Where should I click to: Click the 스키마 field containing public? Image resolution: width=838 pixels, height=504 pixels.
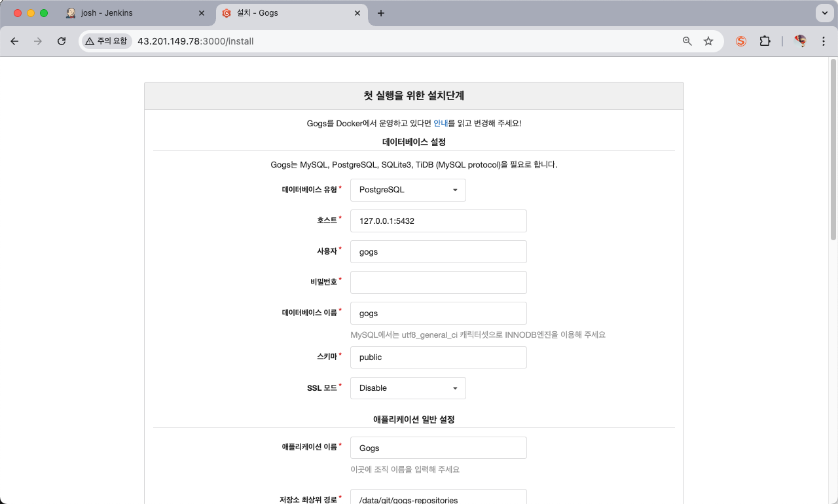(x=439, y=357)
